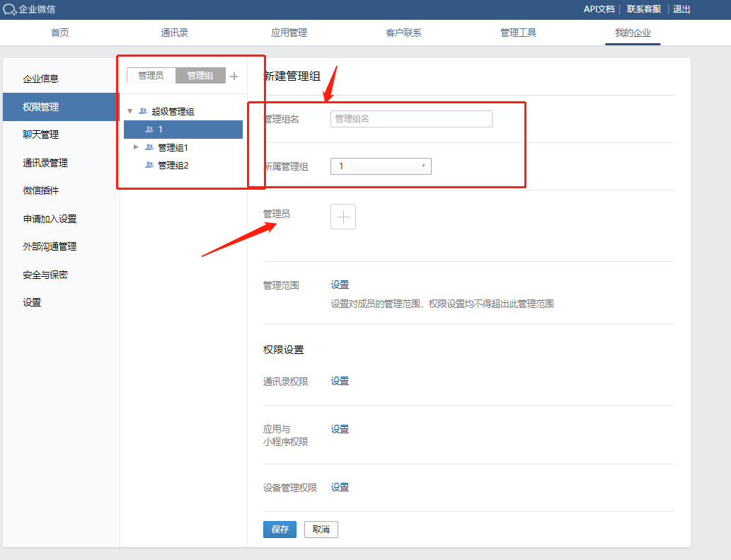Viewport: 731px width, 560px height.
Task: Click group icon next to 超级管理组
Action: tap(143, 111)
